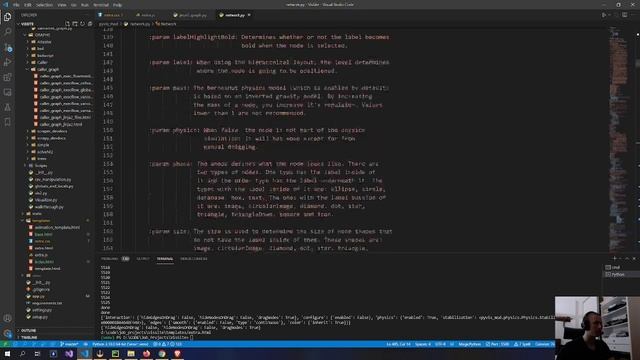This screenshot has width=640, height=360.
Task: Open the File menu
Action: point(16,5)
